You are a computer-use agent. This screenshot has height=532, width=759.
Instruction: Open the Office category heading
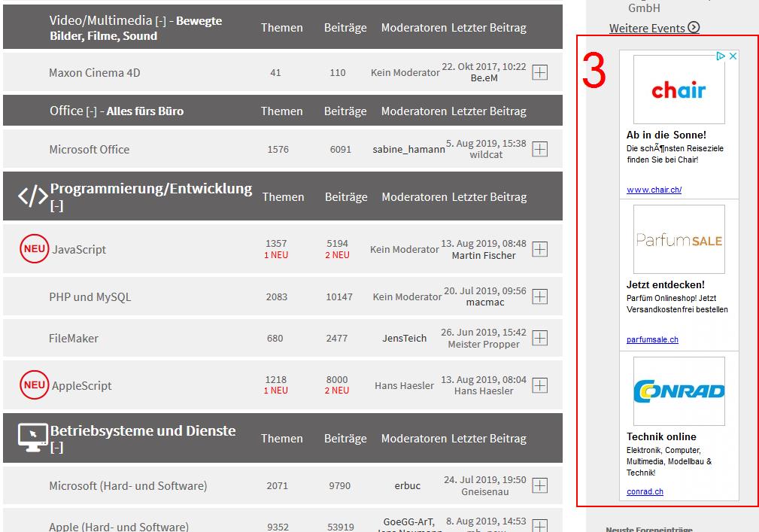pyautogui.click(x=66, y=111)
